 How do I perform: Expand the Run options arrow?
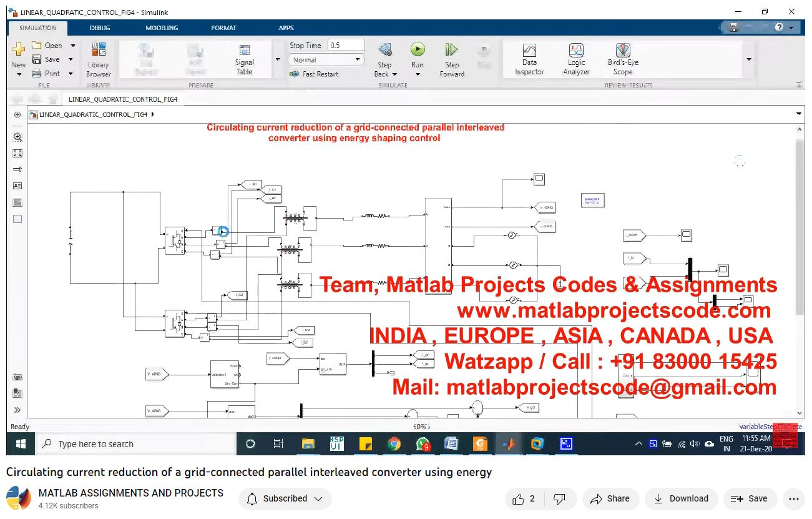tap(418, 75)
